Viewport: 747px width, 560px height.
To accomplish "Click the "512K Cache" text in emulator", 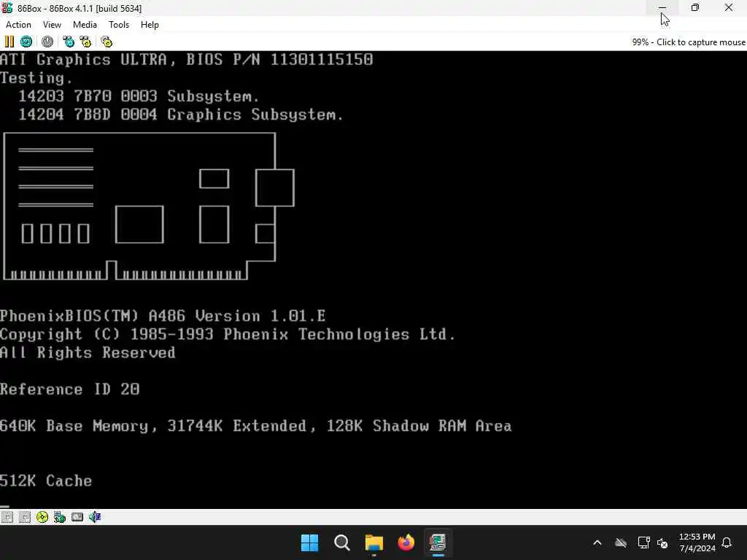I will 46,481.
